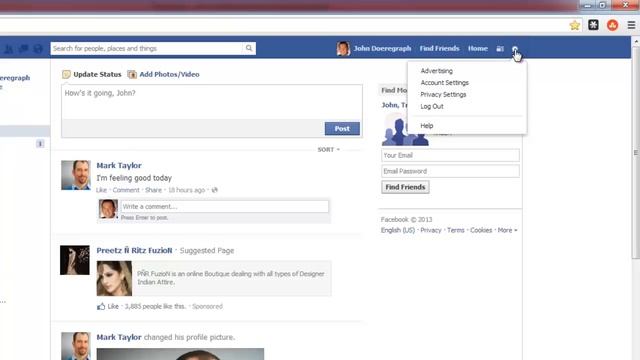The width and height of the screenshot is (640, 360).
Task: Click the status box 'How's it going, John?'
Action: click(x=212, y=102)
